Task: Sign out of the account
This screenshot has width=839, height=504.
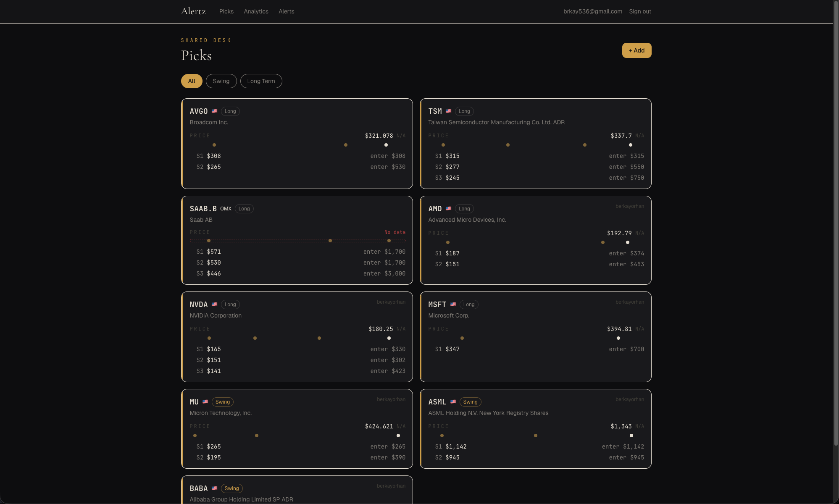Action: point(640,11)
